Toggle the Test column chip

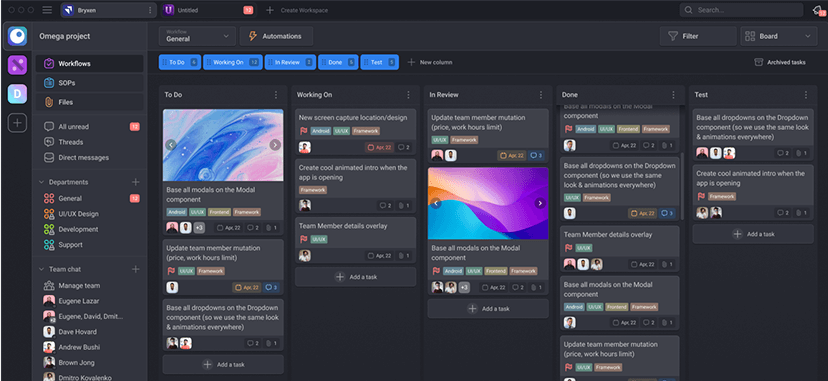click(x=380, y=62)
